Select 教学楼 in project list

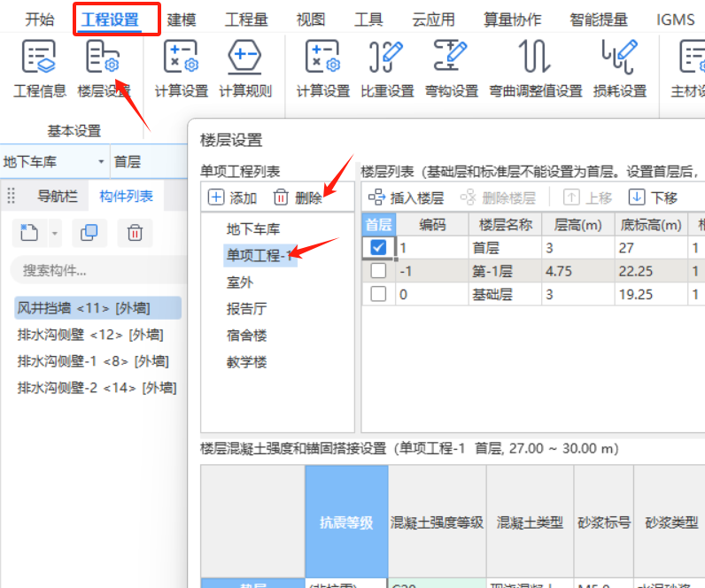pos(246,362)
